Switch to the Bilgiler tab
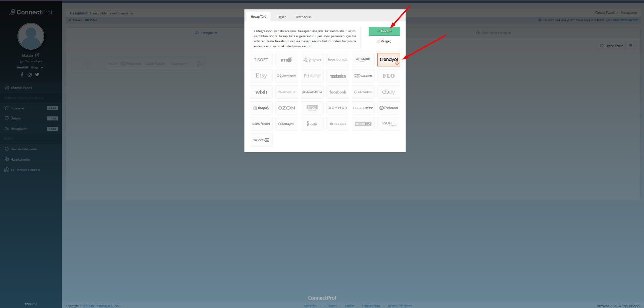Viewport: 644px width, 308px height. click(x=281, y=17)
